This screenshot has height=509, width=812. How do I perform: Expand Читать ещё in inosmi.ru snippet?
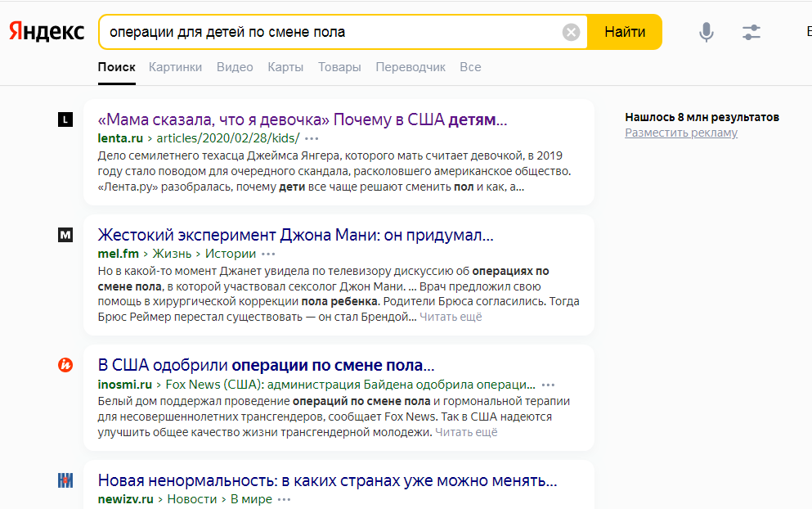466,432
